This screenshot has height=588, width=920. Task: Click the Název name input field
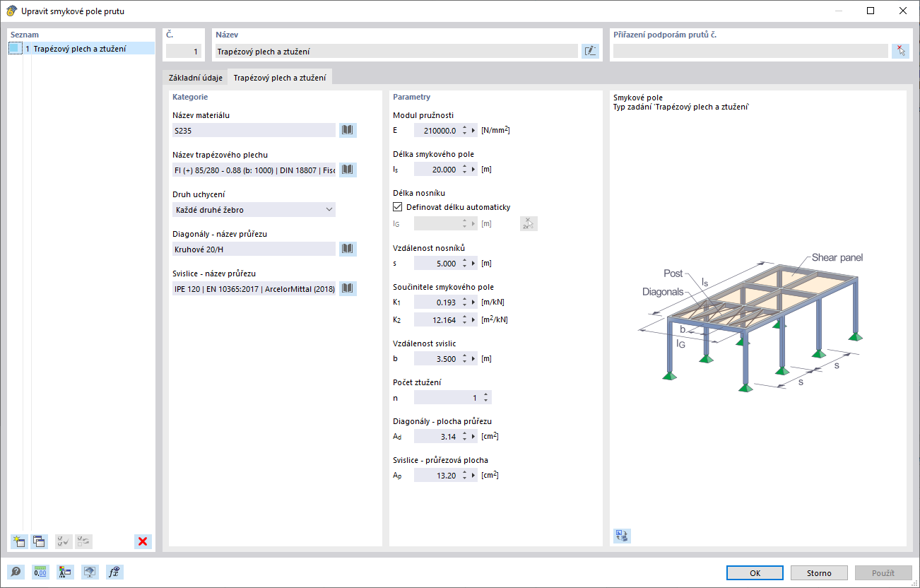click(396, 51)
